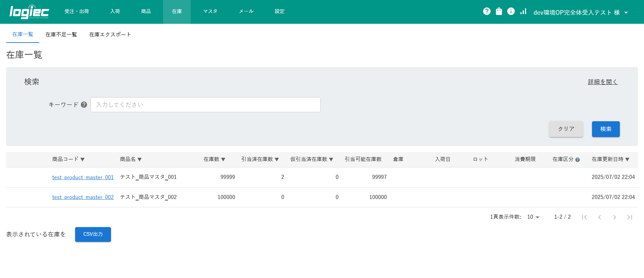
Task: Expand detailed search with 詳細を開く
Action: [x=602, y=82]
